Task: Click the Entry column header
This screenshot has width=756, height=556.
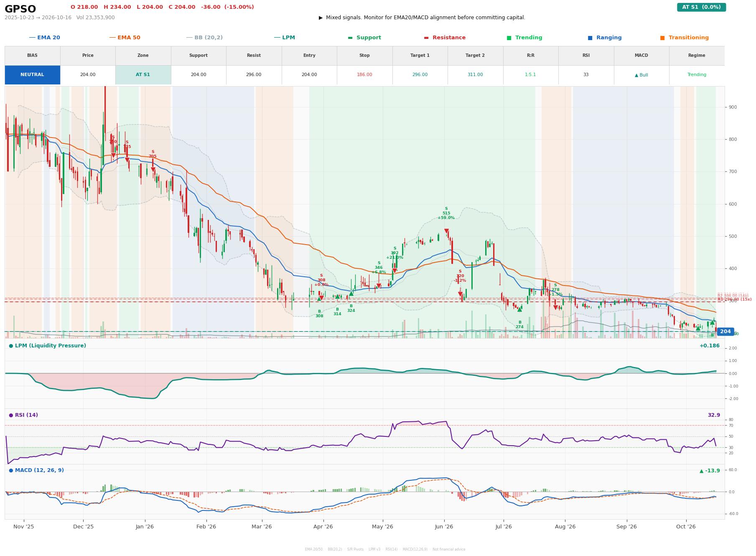Action: click(309, 56)
